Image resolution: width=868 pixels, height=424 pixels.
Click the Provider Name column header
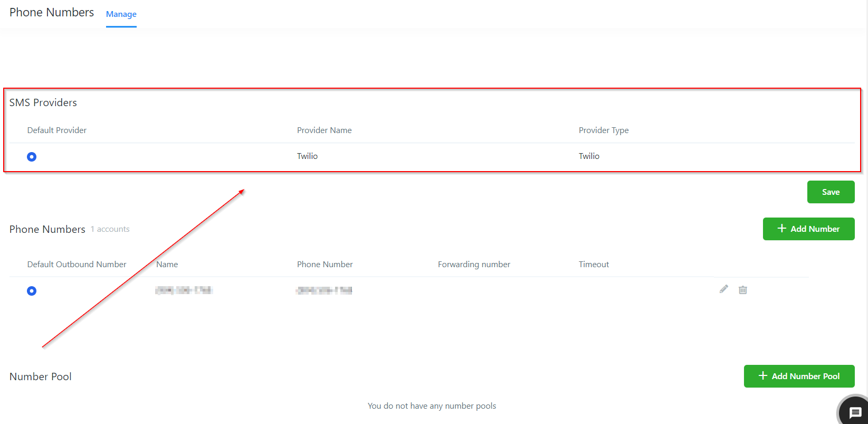coord(324,130)
